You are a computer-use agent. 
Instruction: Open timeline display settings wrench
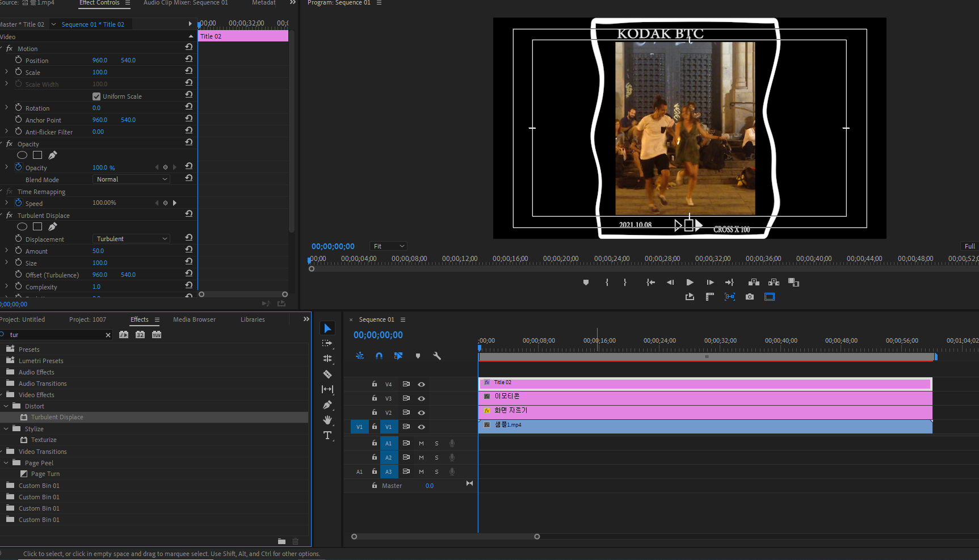(x=437, y=356)
